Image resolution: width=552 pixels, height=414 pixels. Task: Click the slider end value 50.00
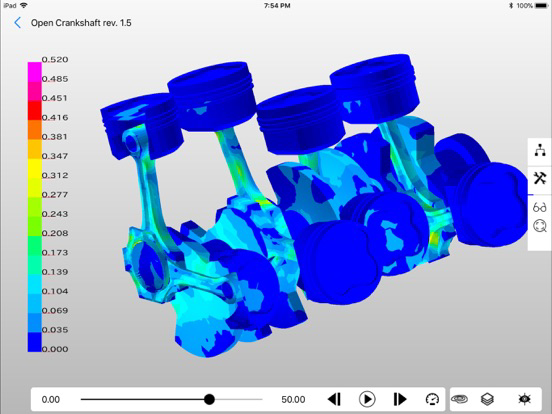(293, 400)
